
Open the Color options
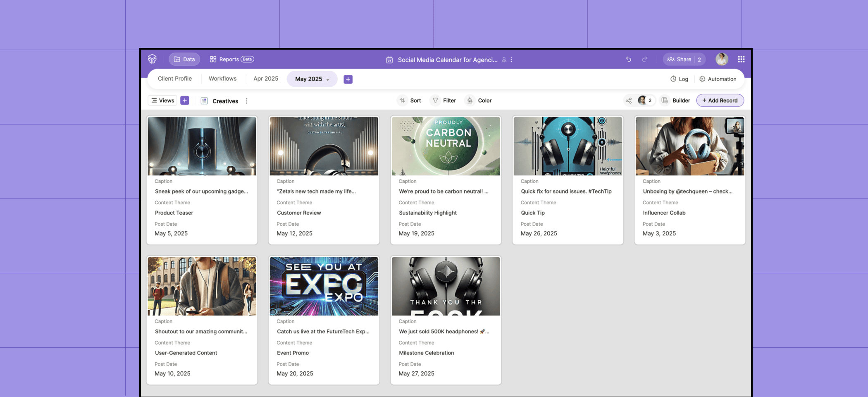click(479, 100)
